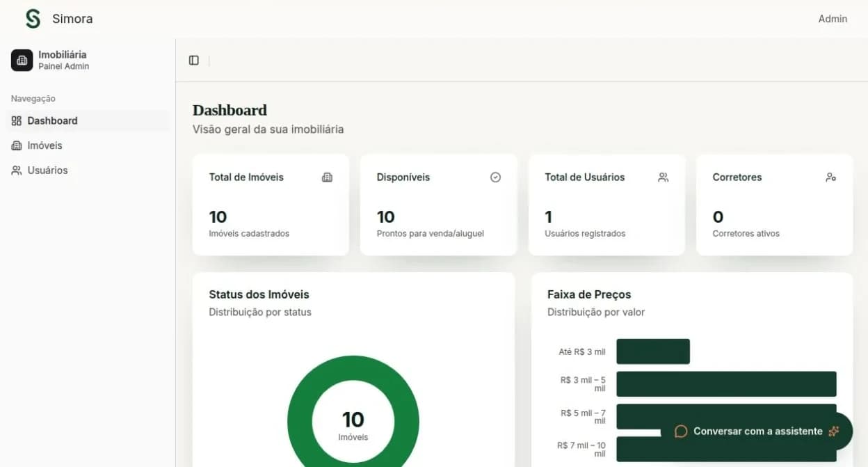Open the Dashboard navigation item
Image resolution: width=868 pixels, height=467 pixels.
88,121
